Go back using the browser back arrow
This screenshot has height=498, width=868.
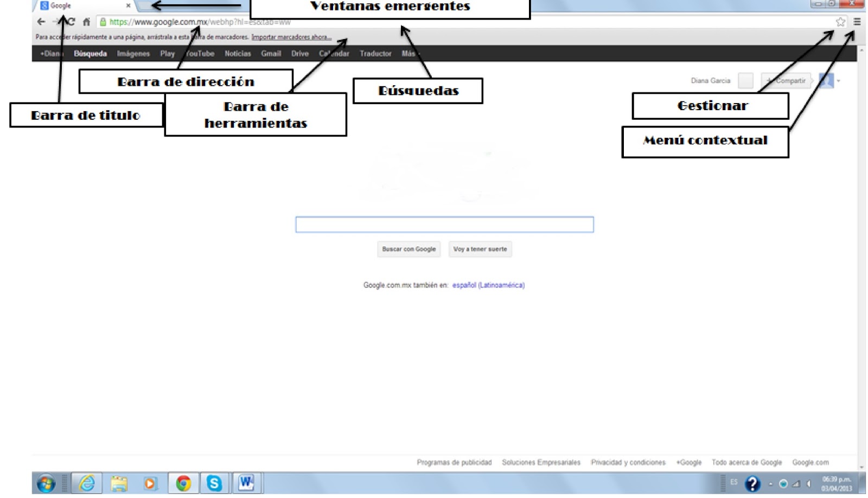tap(41, 22)
